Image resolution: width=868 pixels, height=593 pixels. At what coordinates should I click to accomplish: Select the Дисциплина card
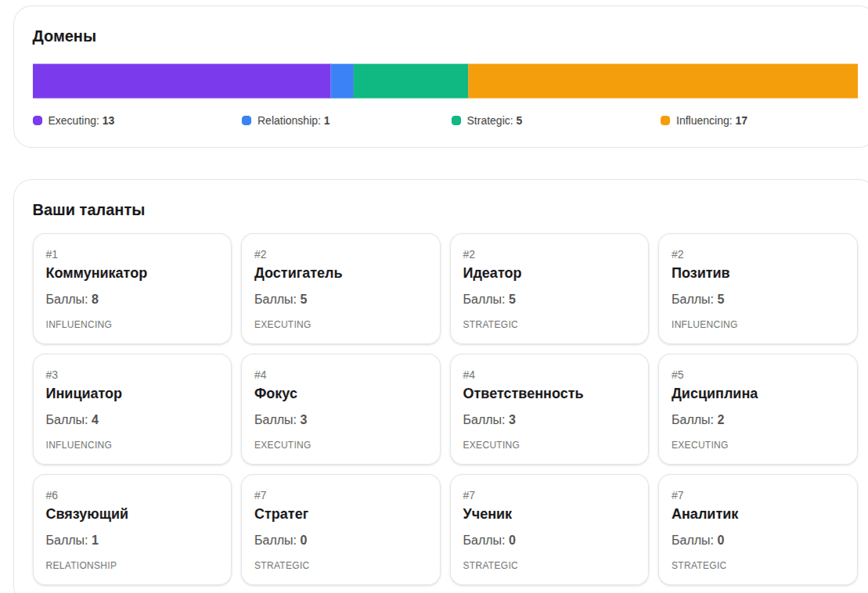point(758,408)
